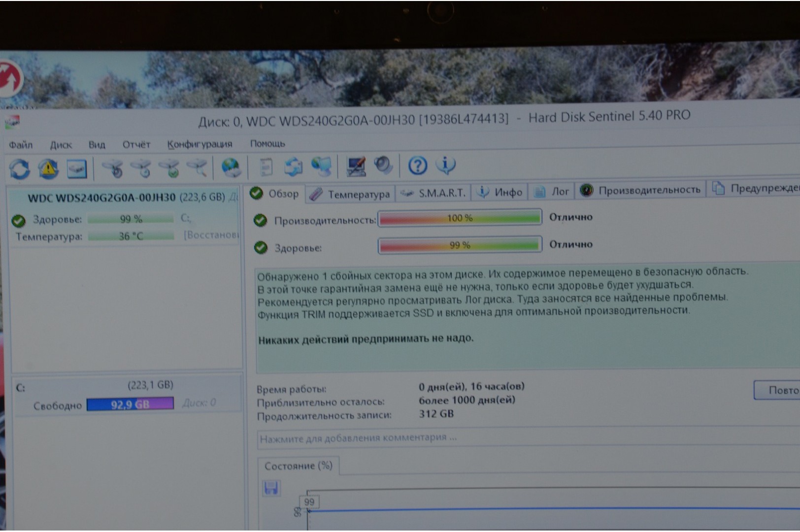Image resolution: width=800 pixels, height=532 pixels.
Task: Switch to the Производительность tab
Action: tap(641, 190)
